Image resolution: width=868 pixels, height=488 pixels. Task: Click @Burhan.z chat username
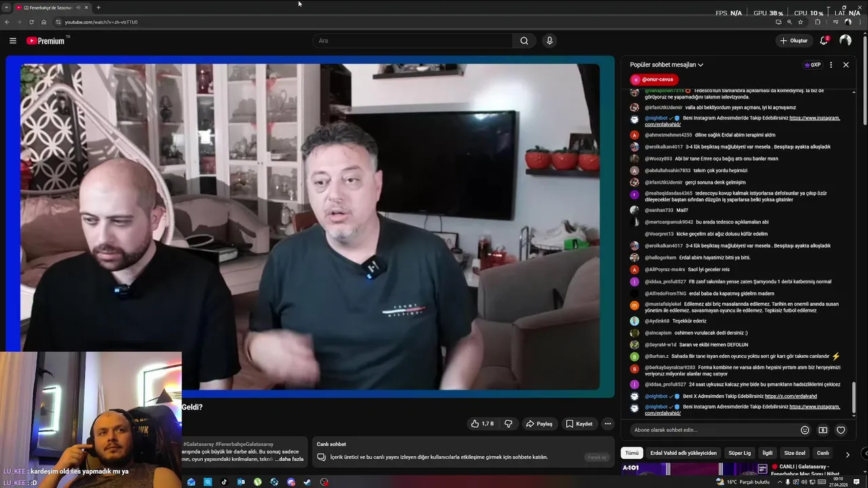tap(656, 356)
